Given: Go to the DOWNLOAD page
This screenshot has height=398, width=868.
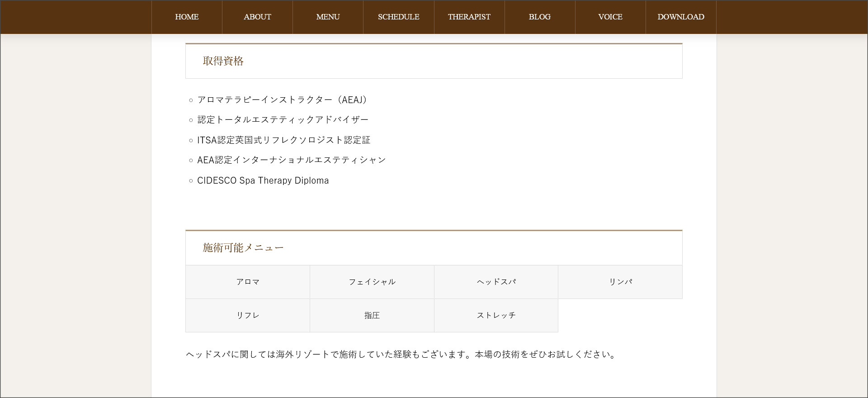Looking at the screenshot, I should pyautogui.click(x=680, y=17).
